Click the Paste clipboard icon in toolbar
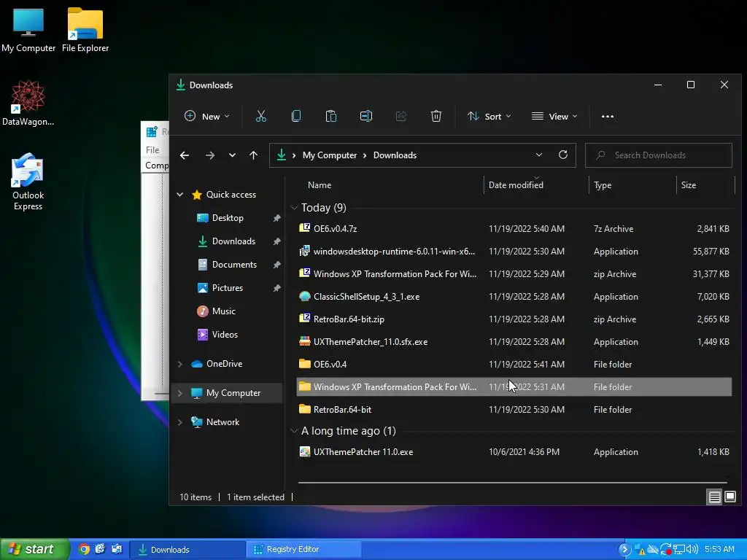This screenshot has height=560, width=747. point(330,116)
